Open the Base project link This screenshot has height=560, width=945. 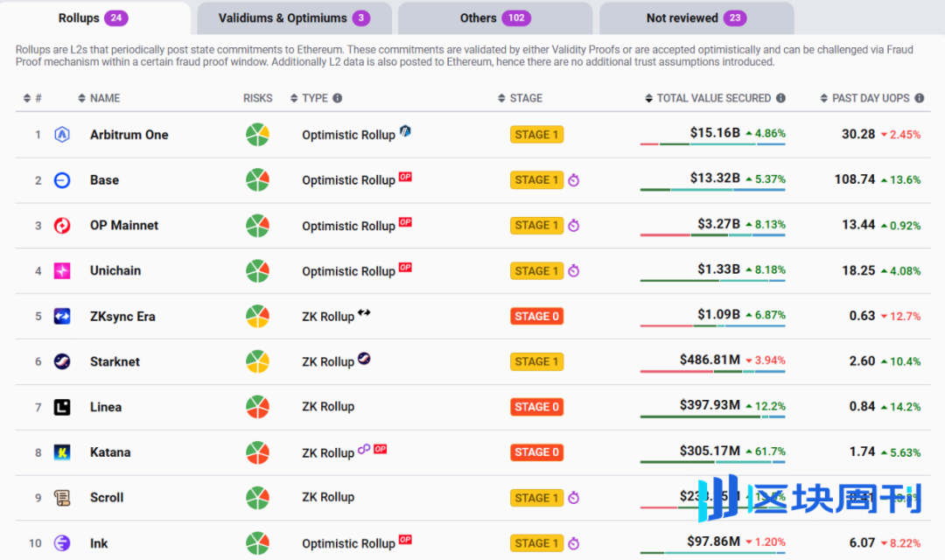pos(104,180)
